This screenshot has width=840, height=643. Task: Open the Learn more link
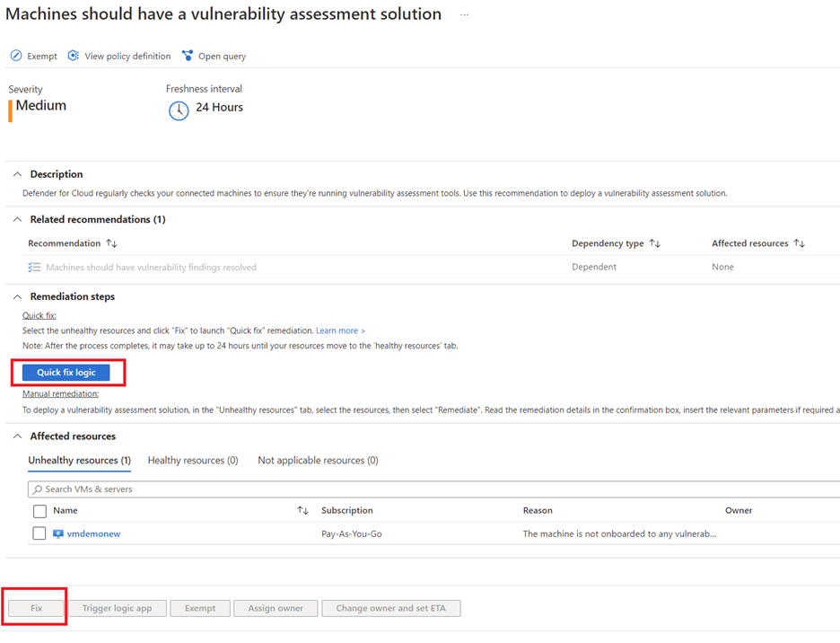click(340, 330)
